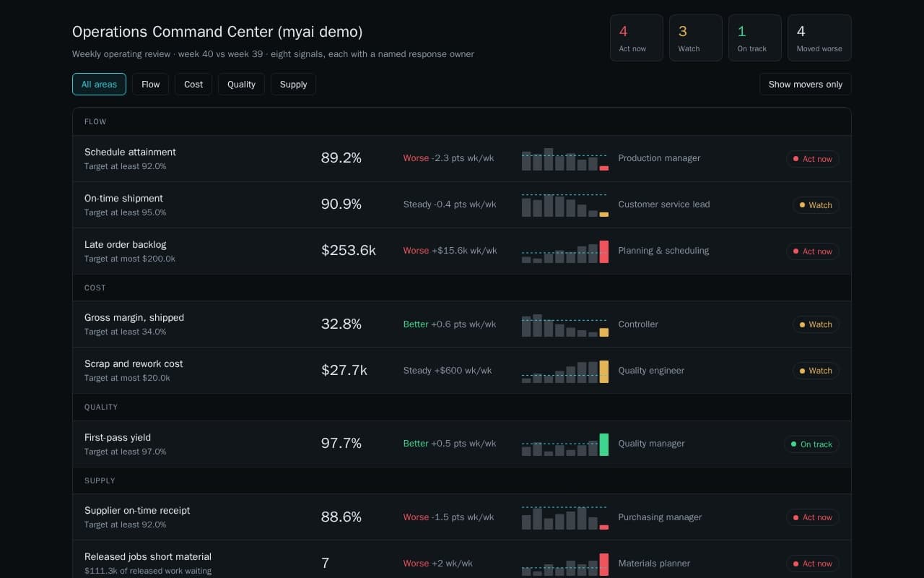The height and width of the screenshot is (578, 924).
Task: Click the "Worse +$15.6k wk/wk" change text
Action: click(x=450, y=251)
